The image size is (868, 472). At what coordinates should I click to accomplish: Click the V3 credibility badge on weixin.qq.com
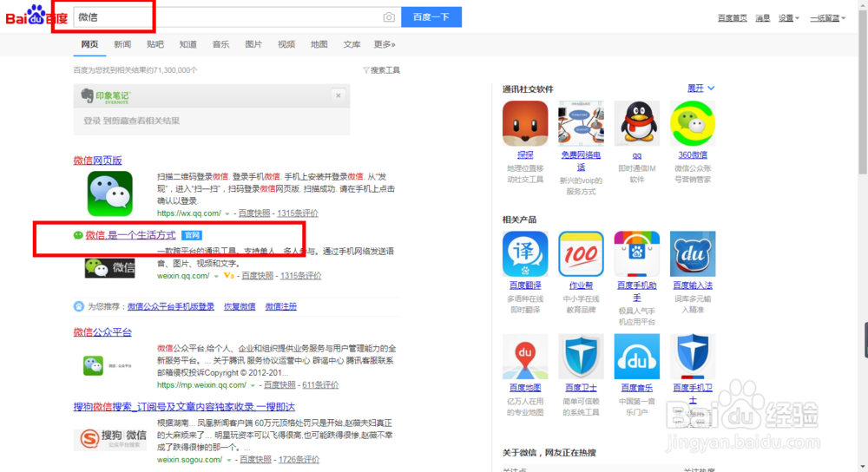click(x=228, y=276)
